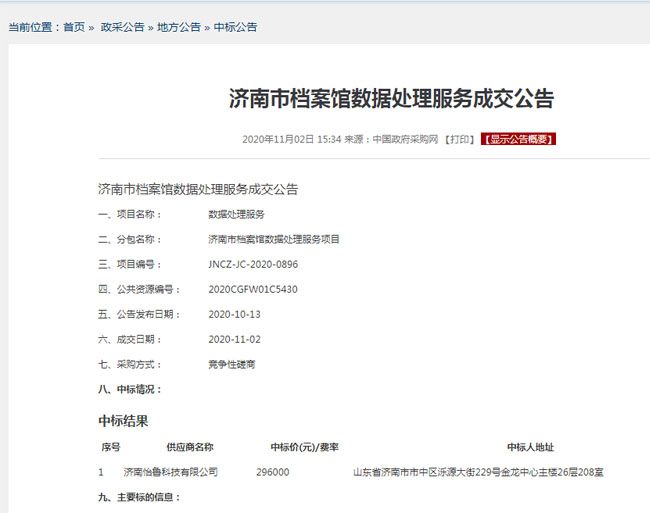This screenshot has height=513, width=650.
Task: Click the 供应商名称 column header
Action: (190, 447)
